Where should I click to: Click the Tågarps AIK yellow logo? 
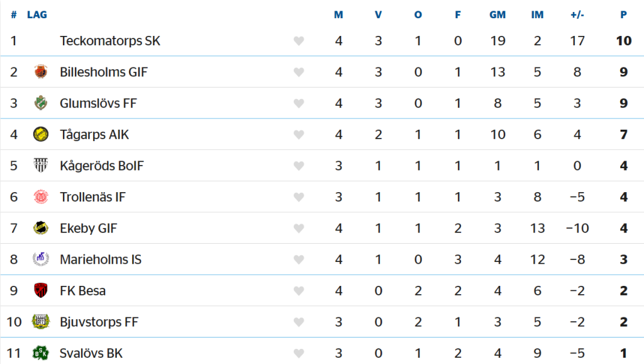(x=41, y=134)
